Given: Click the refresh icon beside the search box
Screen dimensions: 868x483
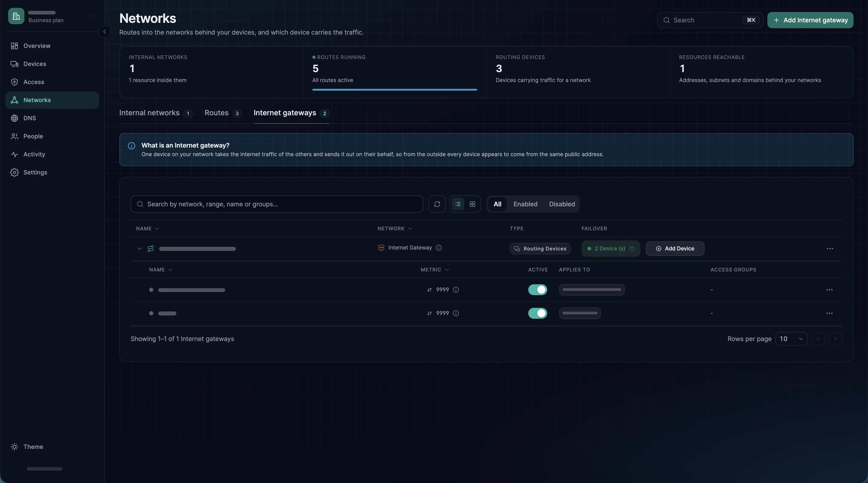Looking at the screenshot, I should click(437, 204).
